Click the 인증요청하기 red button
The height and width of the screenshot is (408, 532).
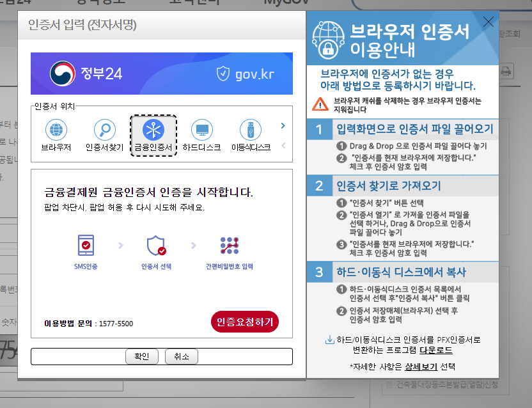tap(245, 322)
